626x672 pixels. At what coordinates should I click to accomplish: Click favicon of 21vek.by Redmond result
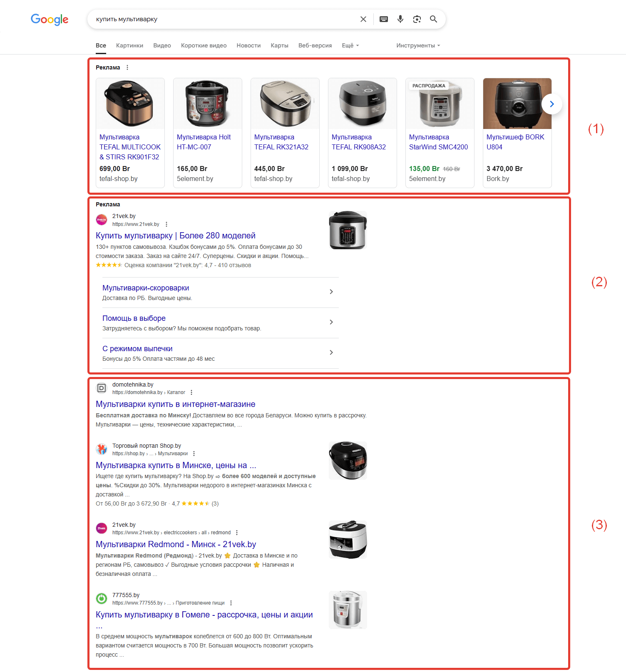102,528
